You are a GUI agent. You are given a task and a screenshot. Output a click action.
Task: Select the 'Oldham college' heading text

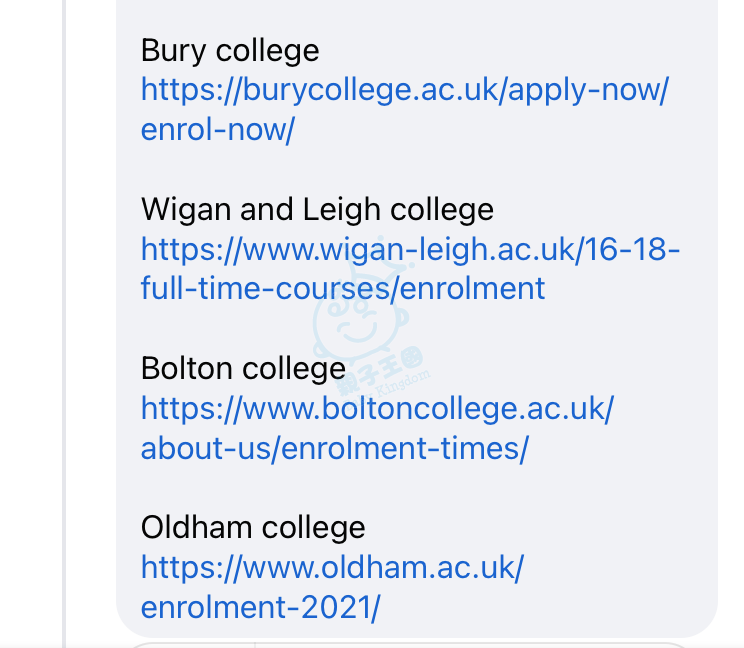(x=253, y=528)
